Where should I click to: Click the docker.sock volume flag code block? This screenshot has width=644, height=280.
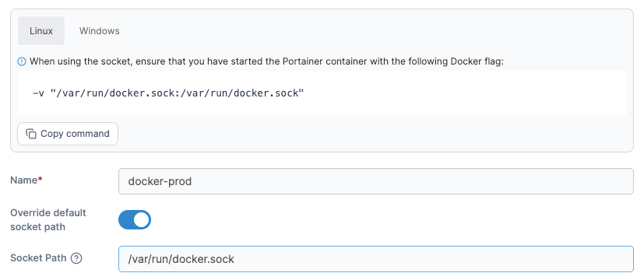pos(322,93)
